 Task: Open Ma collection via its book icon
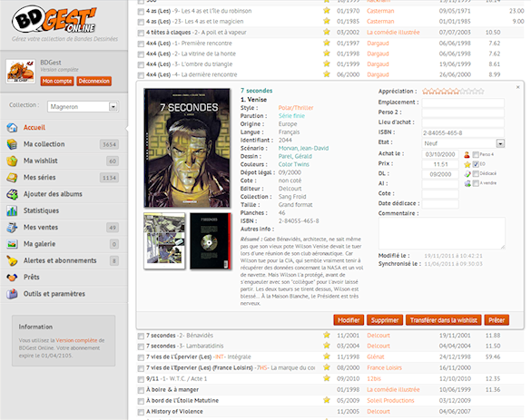[12, 144]
